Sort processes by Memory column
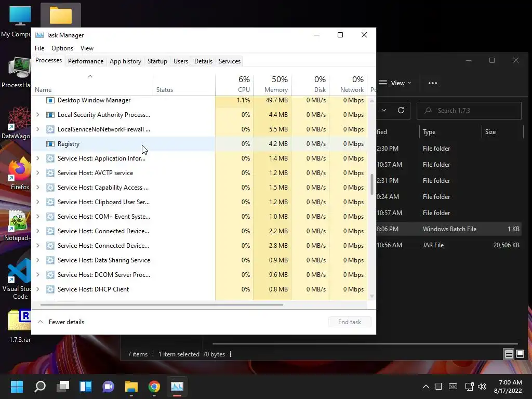This screenshot has width=532, height=399. (272, 84)
